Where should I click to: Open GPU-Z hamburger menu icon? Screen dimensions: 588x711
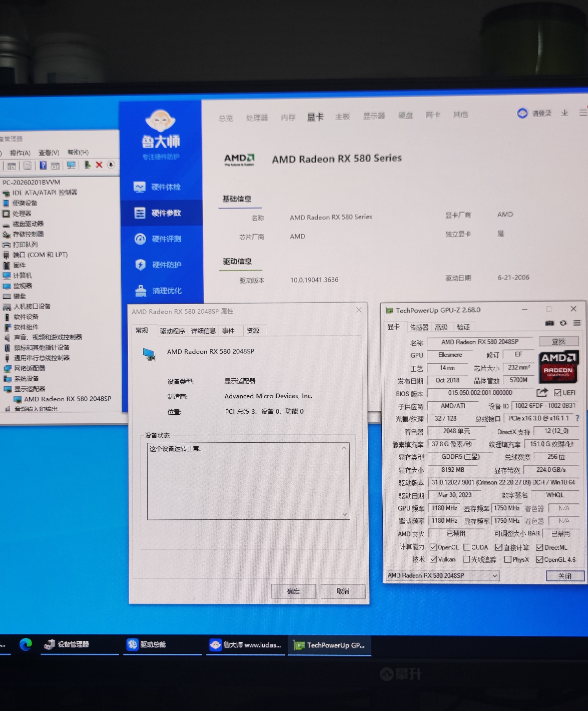577,323
